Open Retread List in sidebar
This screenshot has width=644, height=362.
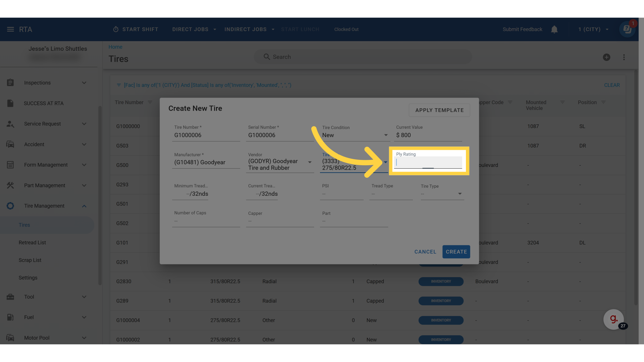pos(32,243)
